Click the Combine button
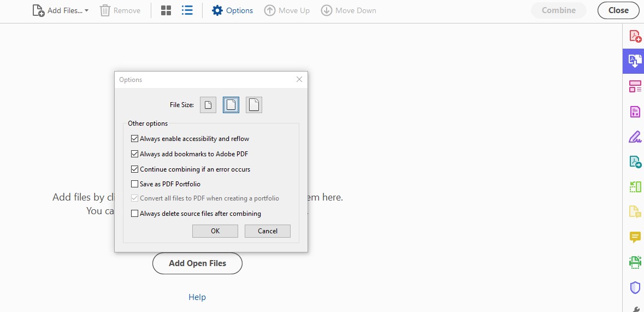Viewport: 644px width, 312px height. coord(559,10)
